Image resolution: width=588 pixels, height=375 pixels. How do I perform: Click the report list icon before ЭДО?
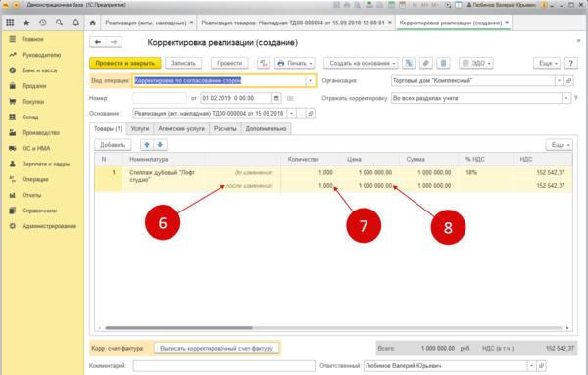click(x=443, y=63)
